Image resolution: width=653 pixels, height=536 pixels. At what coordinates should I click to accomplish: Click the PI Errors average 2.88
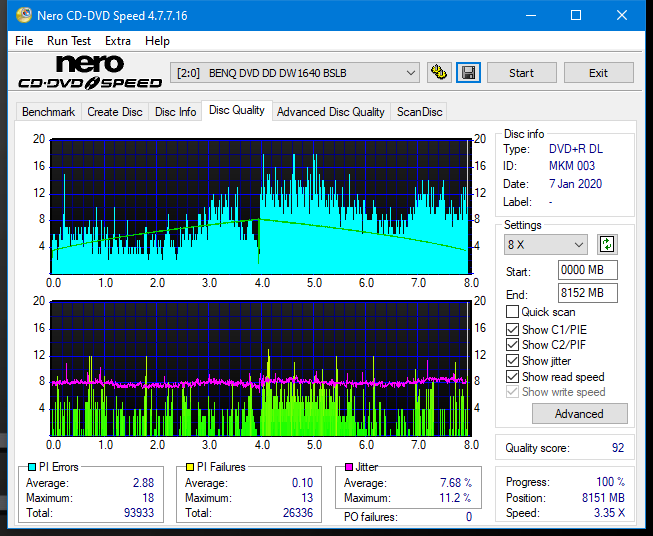click(x=143, y=483)
